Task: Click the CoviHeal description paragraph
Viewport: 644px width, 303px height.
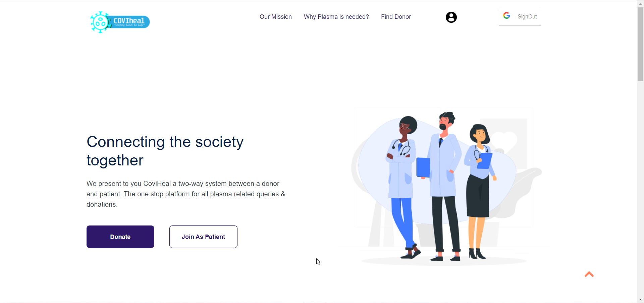Action: tap(186, 194)
